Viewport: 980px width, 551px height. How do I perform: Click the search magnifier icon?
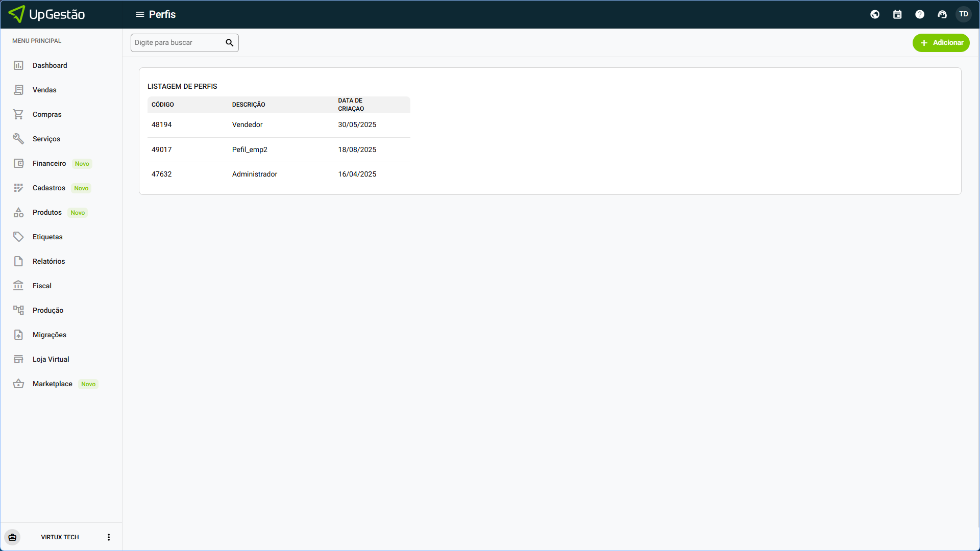[230, 43]
